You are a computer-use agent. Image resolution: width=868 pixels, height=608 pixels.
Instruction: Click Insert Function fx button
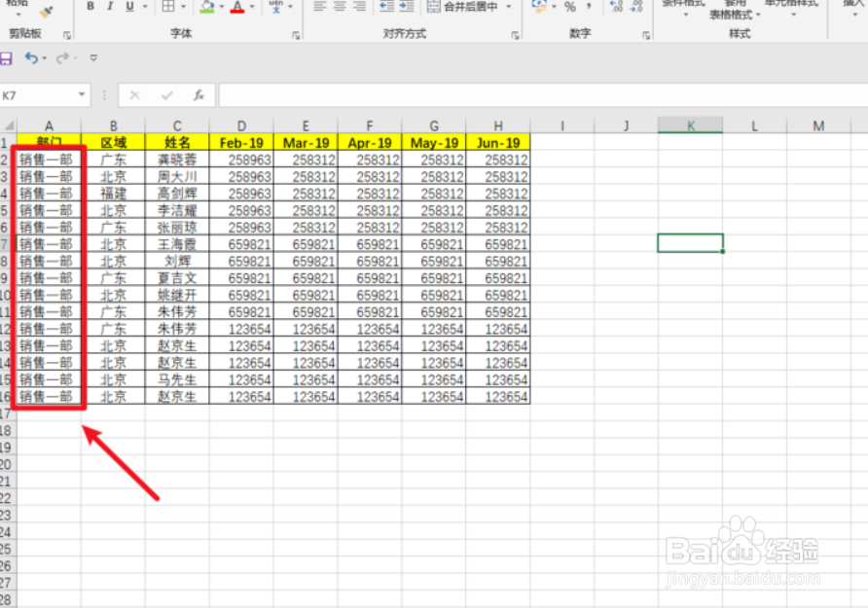pos(199,95)
